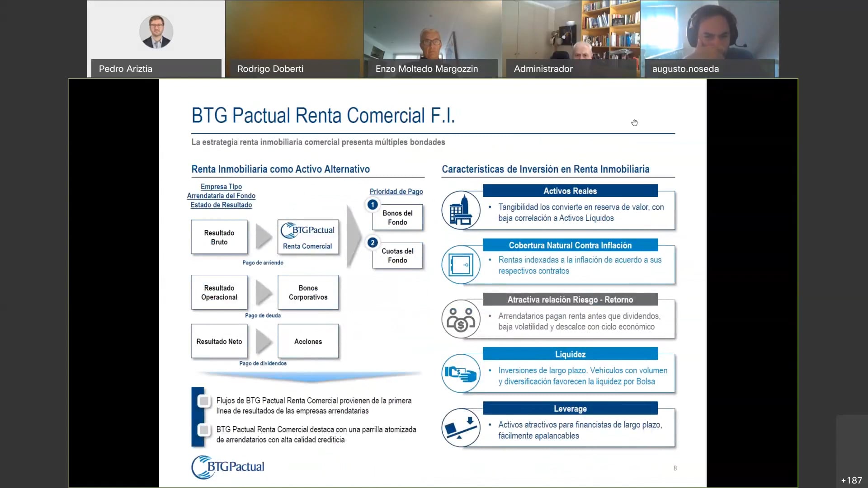This screenshot has width=868, height=488.
Task: Click the inflation coverage safe icon
Action: click(461, 265)
